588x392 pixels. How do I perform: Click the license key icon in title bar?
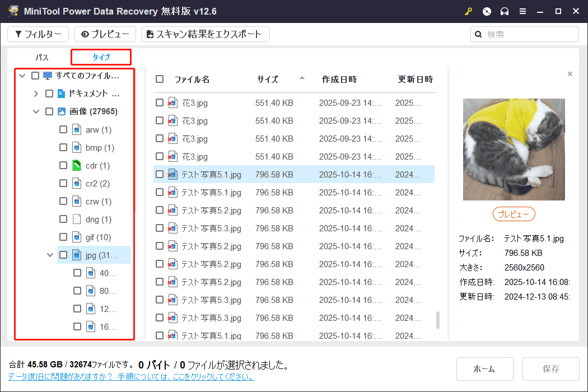468,11
